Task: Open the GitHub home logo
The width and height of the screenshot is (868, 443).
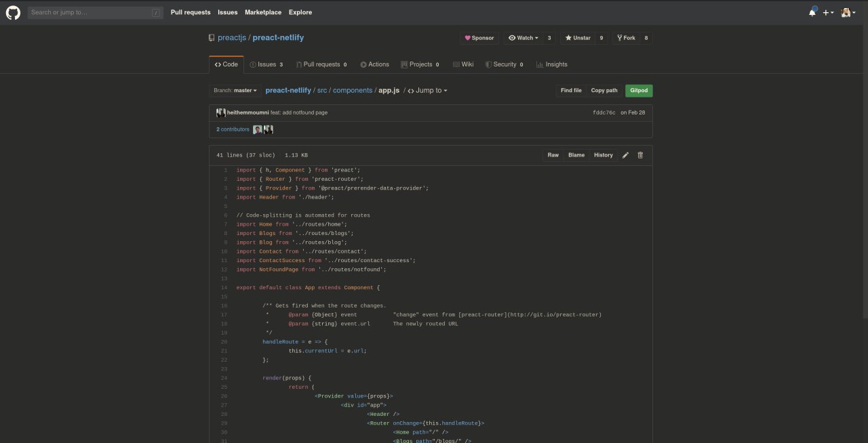Action: [x=13, y=12]
